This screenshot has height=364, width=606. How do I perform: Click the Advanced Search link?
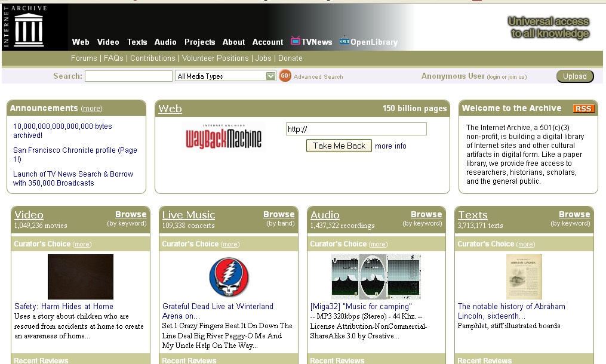click(x=318, y=77)
